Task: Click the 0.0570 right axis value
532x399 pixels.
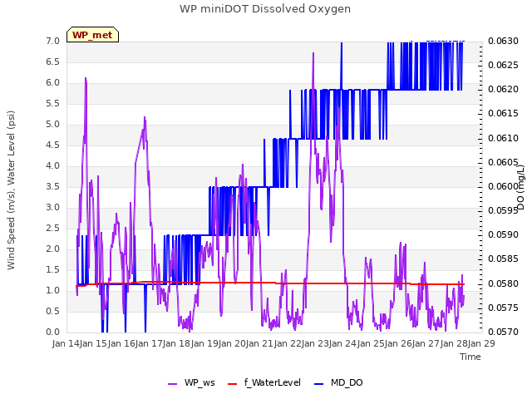Action: tap(503, 332)
